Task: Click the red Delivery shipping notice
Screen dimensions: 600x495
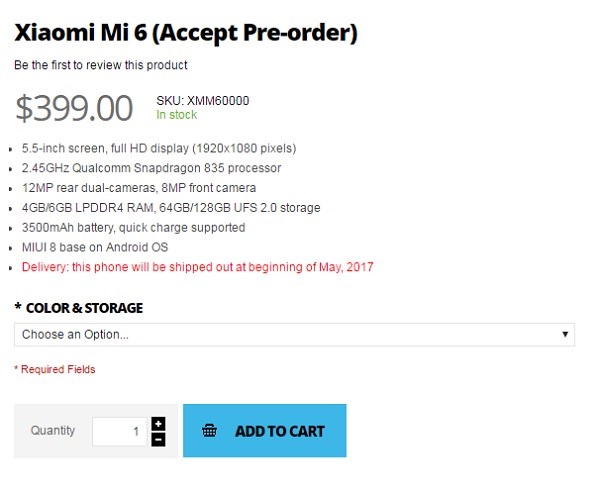Action: [197, 267]
